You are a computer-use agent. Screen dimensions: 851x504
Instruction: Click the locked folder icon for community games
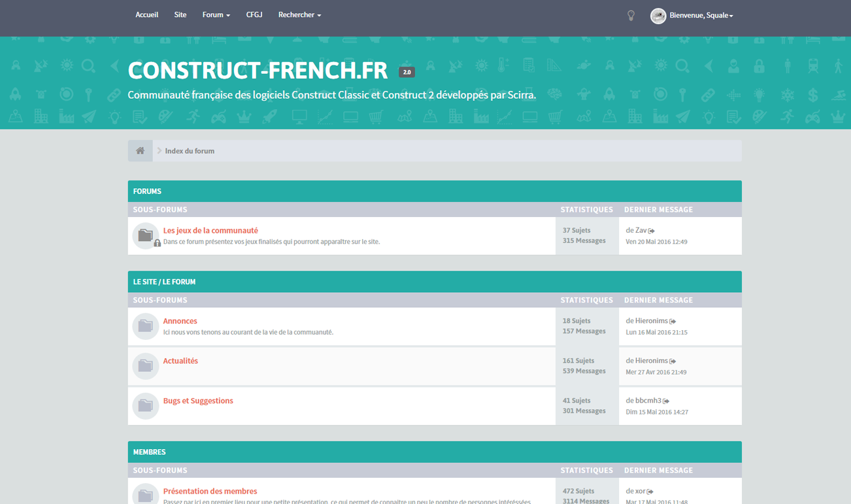click(146, 235)
